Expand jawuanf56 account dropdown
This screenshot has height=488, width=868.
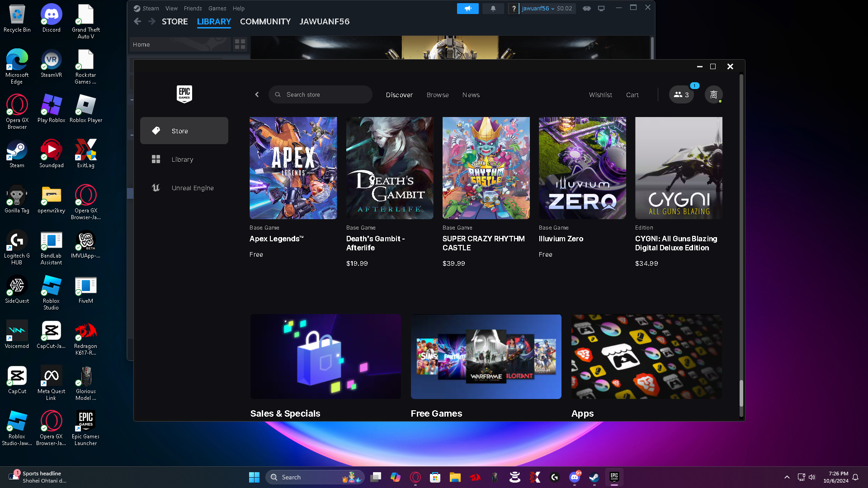point(538,9)
